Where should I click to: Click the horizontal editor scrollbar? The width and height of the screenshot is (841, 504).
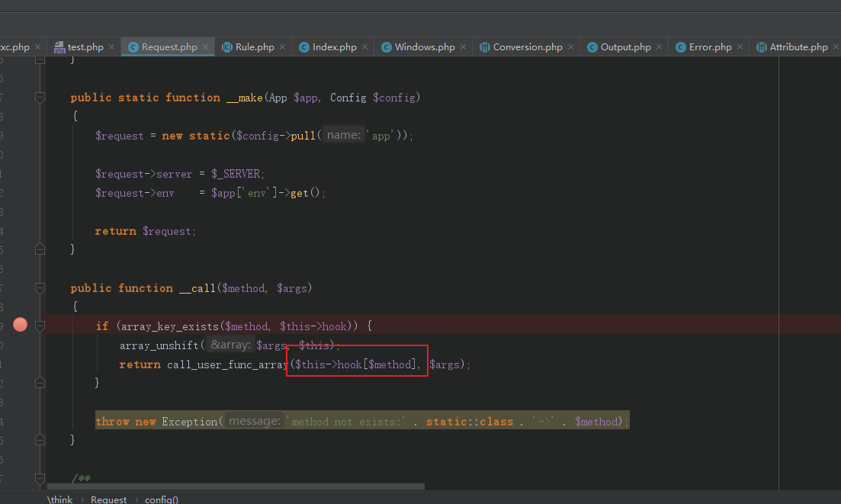coord(236,486)
